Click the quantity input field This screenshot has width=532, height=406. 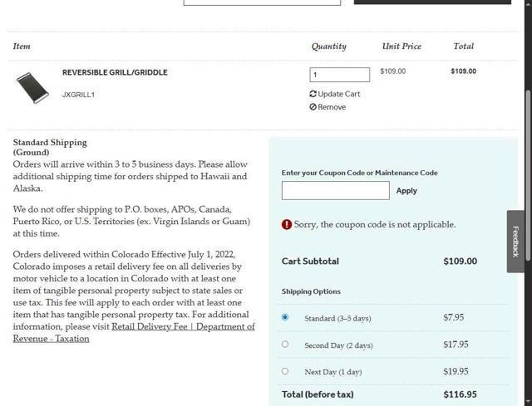339,75
